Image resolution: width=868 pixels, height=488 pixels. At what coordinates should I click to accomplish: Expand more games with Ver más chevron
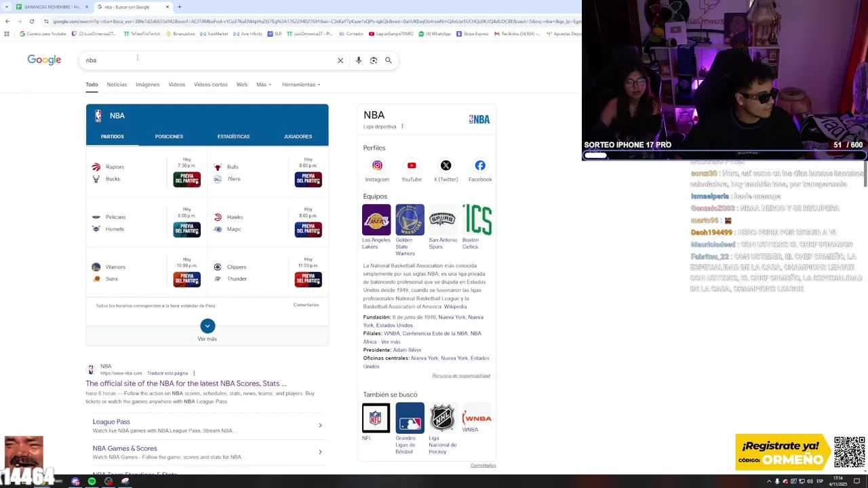pos(208,326)
